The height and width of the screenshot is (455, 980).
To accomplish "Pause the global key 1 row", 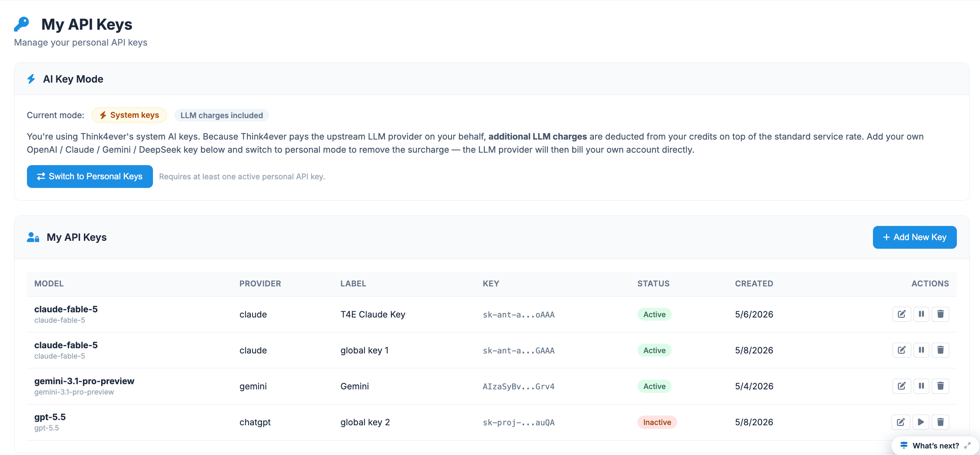I will click(921, 350).
